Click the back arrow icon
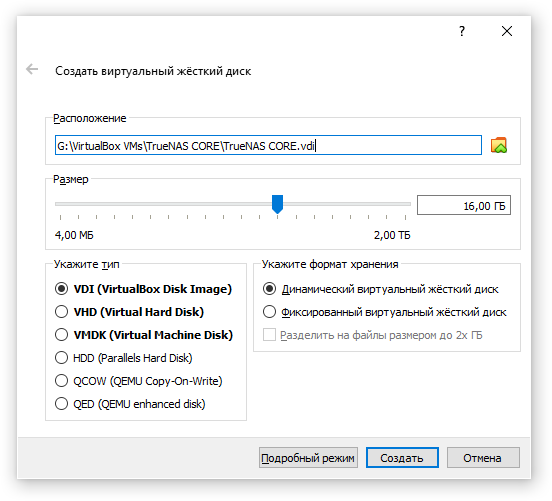 (x=32, y=69)
